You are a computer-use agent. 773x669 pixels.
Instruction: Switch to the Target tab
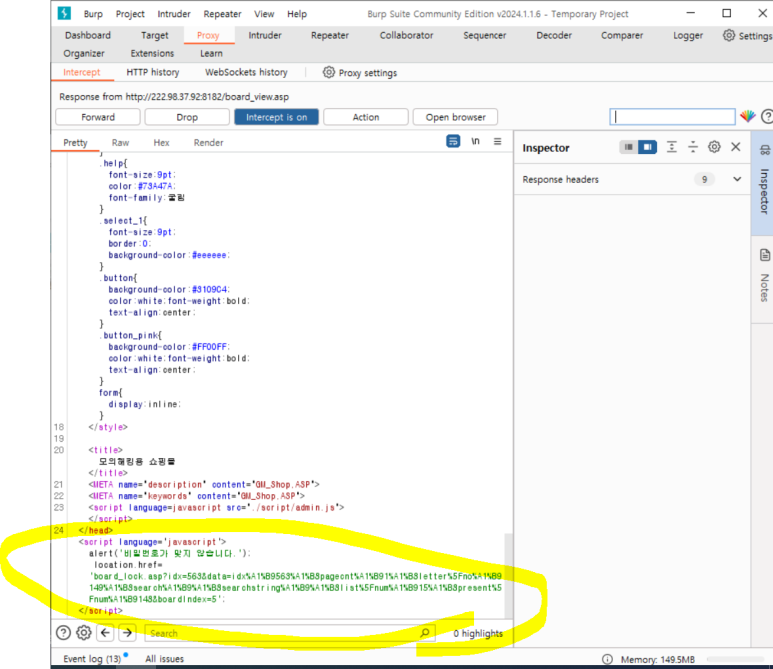point(154,35)
